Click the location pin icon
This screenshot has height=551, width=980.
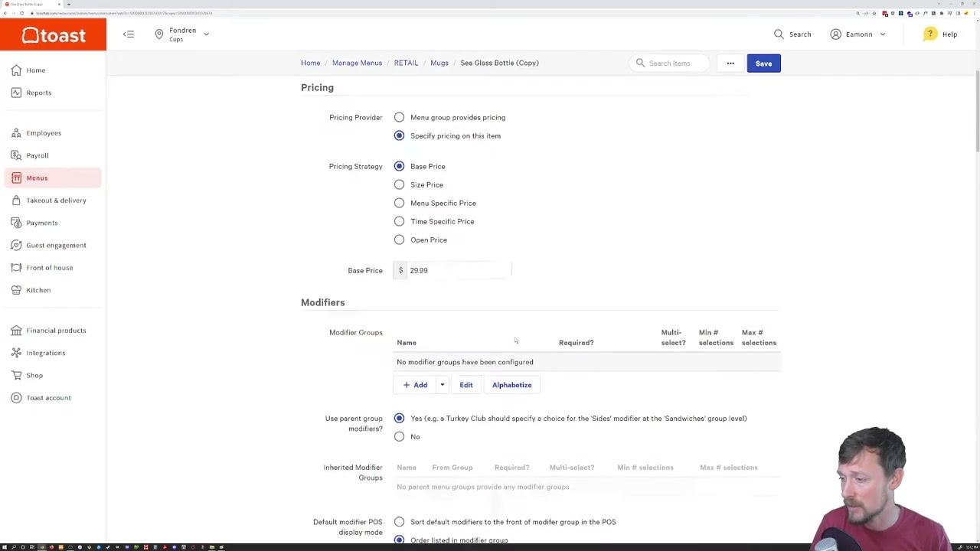pyautogui.click(x=159, y=34)
